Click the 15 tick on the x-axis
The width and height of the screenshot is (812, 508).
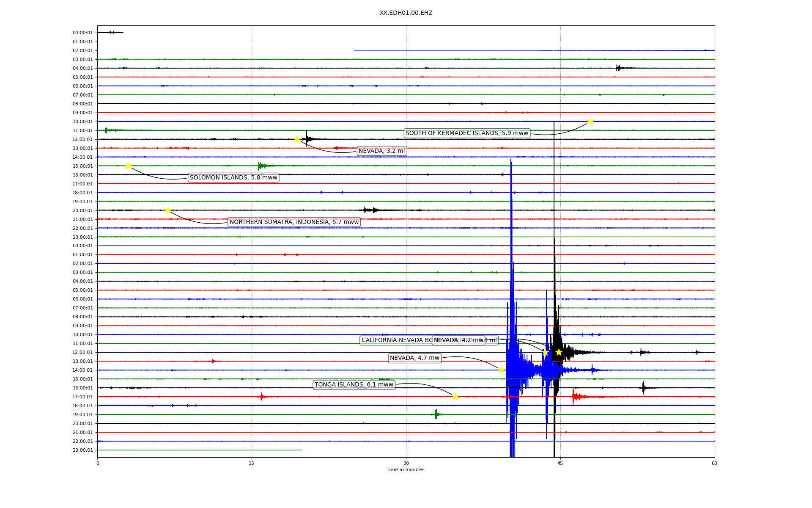click(x=252, y=463)
